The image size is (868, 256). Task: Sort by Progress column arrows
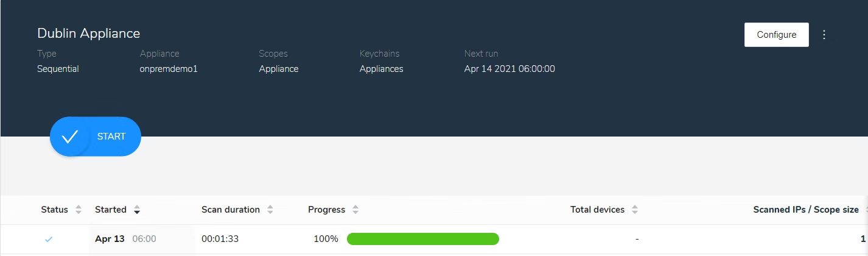(355, 210)
